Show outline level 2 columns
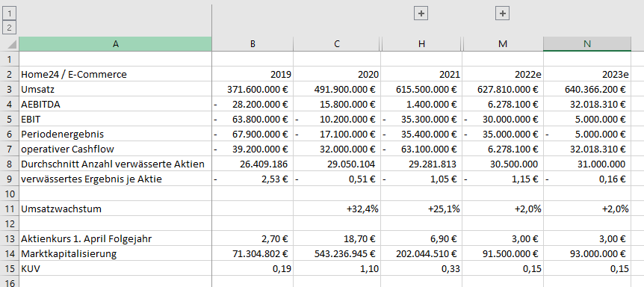This screenshot has height=287, width=644. 9,28
